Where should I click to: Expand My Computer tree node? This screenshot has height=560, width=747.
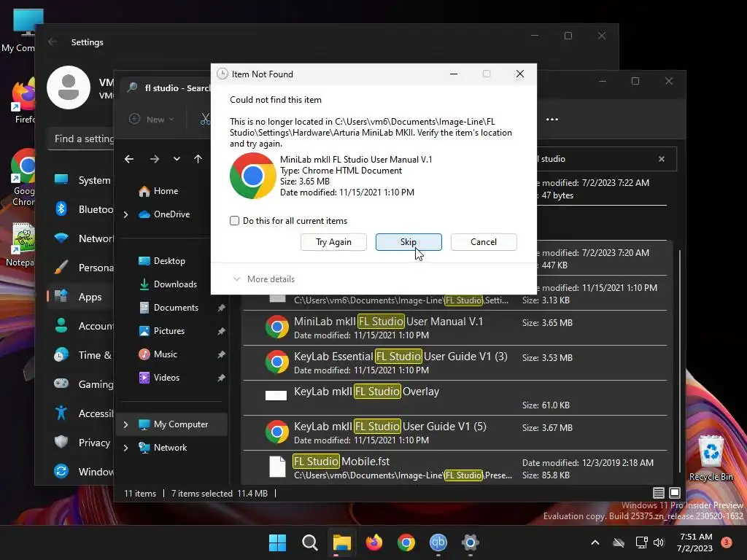125,425
